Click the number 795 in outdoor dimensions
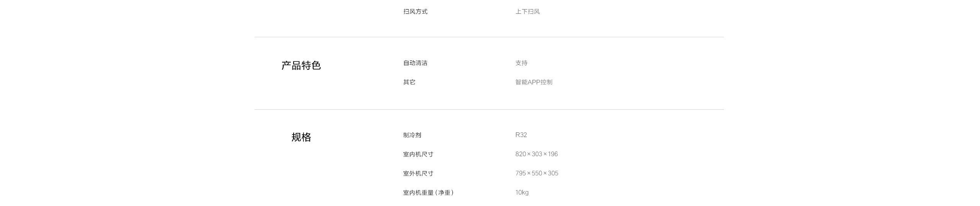Image resolution: width=980 pixels, height=206 pixels. (521, 173)
